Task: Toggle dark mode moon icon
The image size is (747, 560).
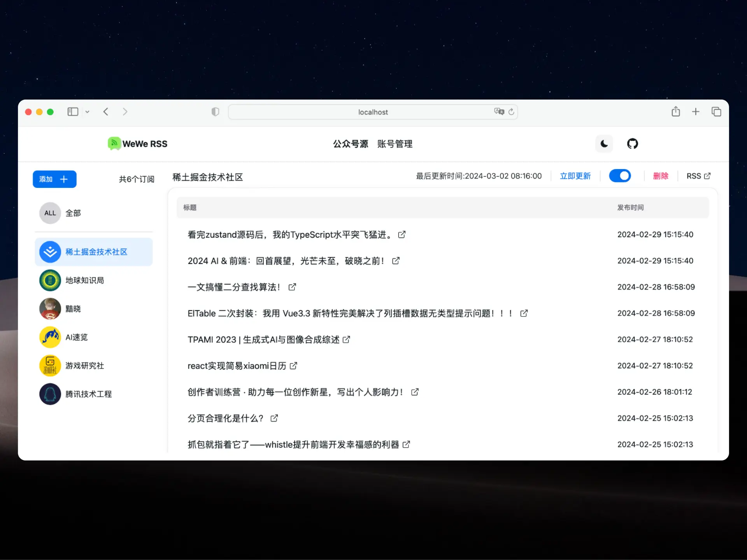Action: tap(604, 144)
